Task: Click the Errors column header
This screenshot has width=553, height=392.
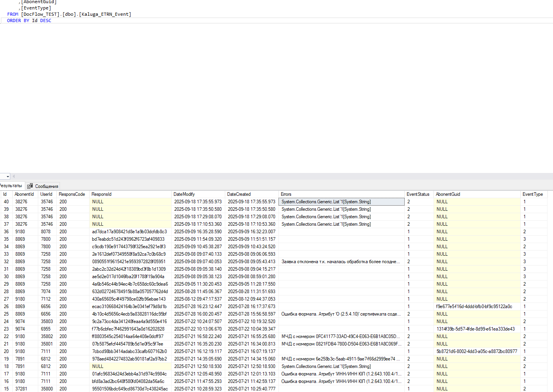Action: click(x=342, y=194)
